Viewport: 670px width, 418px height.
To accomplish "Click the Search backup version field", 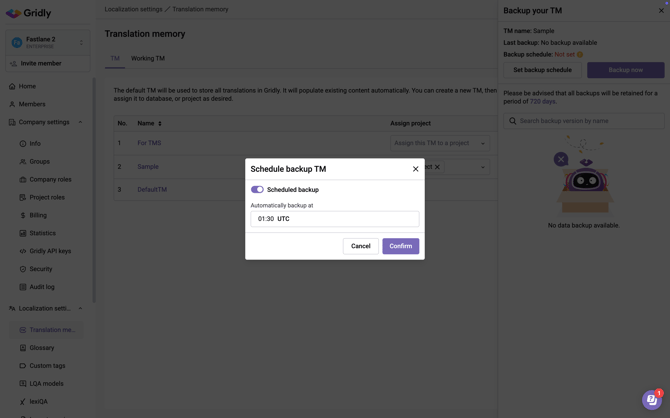I will (x=585, y=121).
